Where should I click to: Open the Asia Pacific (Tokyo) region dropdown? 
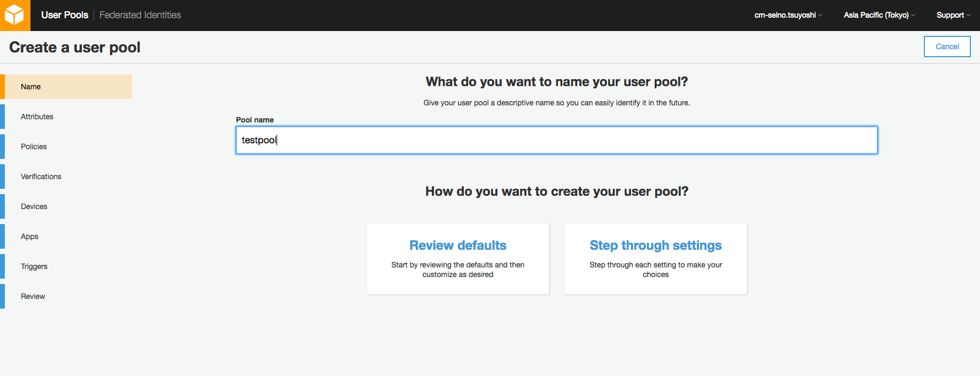[879, 15]
